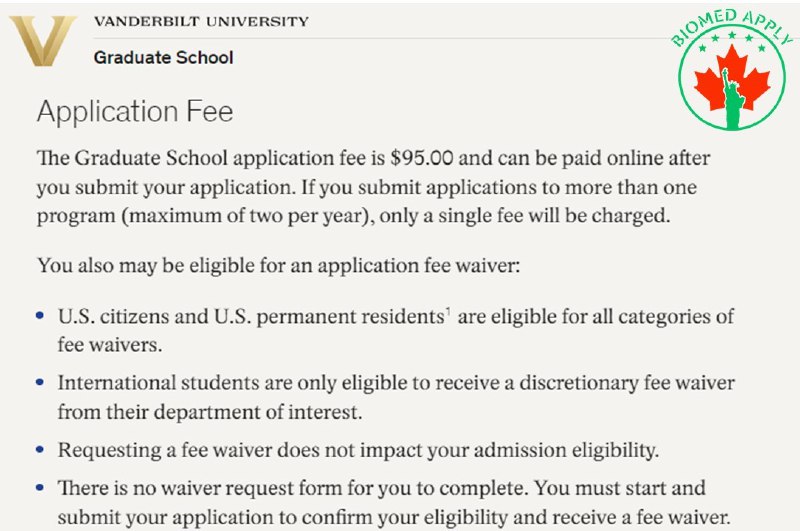Click the Application Fee heading
The height and width of the screenshot is (531, 800).
(x=135, y=111)
